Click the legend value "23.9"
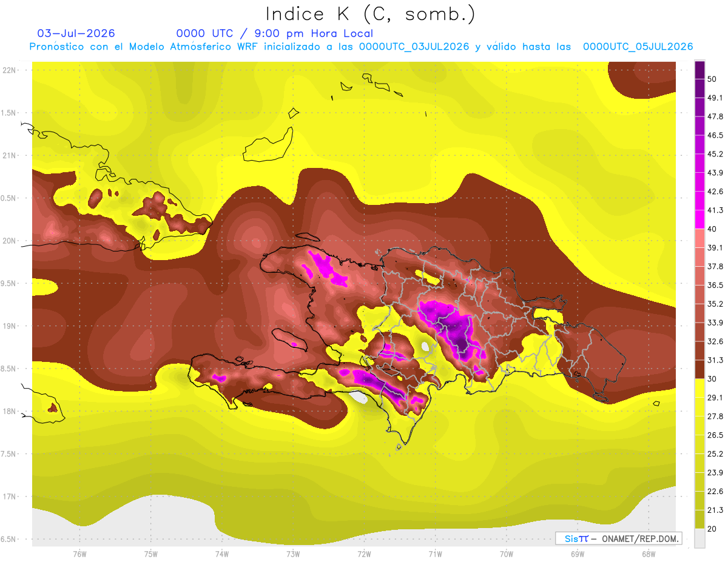728x562 pixels. (x=715, y=473)
